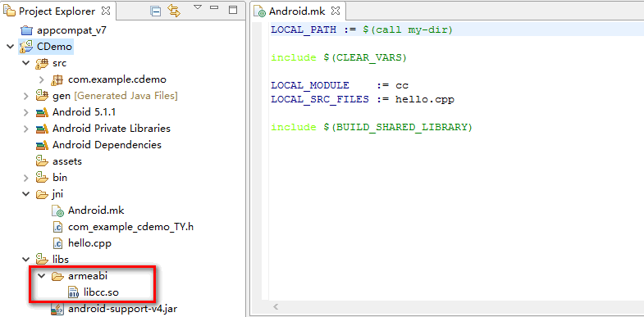This screenshot has height=317, width=644.
Task: Open hello.cpp source file
Action: click(89, 243)
